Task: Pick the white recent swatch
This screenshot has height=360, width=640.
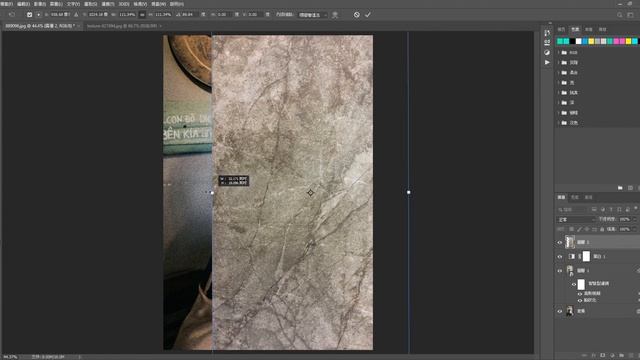Action: pos(578,41)
